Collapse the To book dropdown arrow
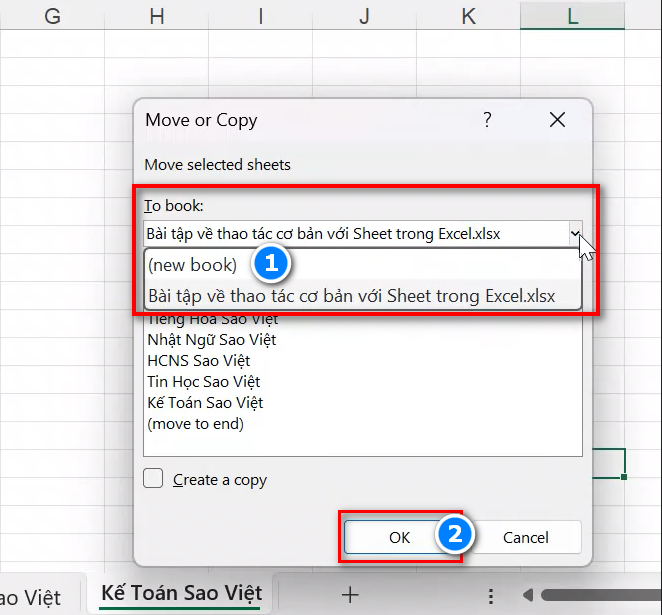This screenshot has width=662, height=615. 575,234
